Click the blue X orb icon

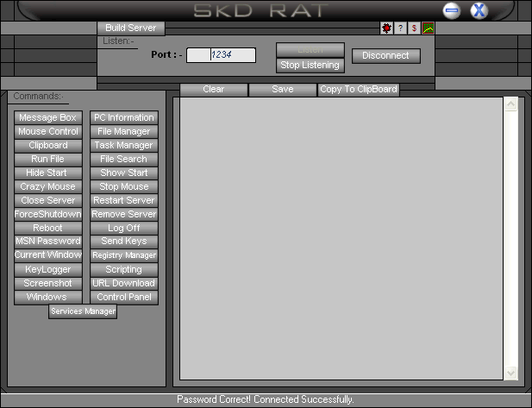point(479,10)
